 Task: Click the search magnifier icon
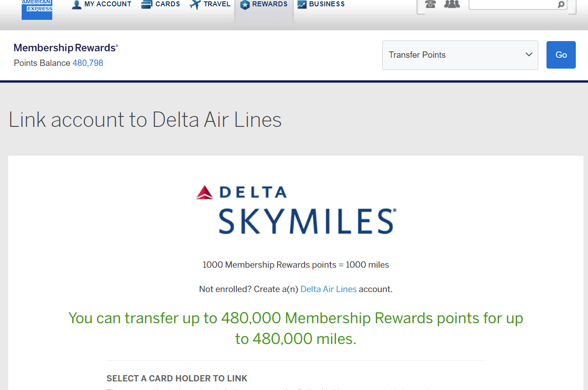click(x=561, y=5)
